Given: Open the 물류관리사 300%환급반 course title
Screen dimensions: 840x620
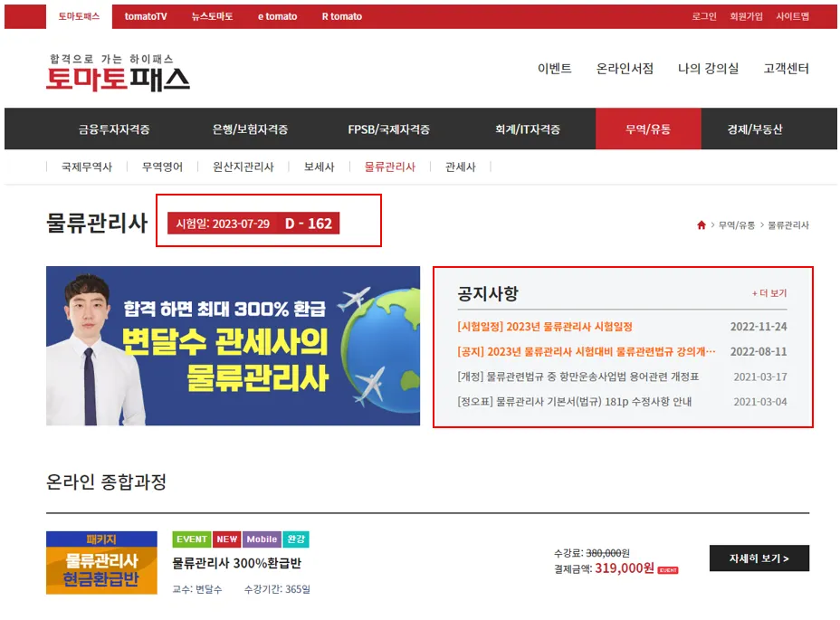Looking at the screenshot, I should [237, 563].
